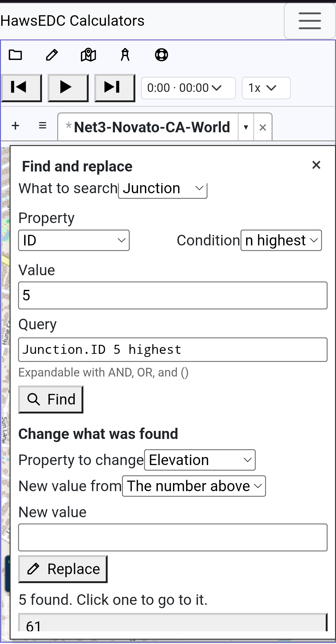Select the Net3-Novato-CA-World tab

click(x=148, y=127)
